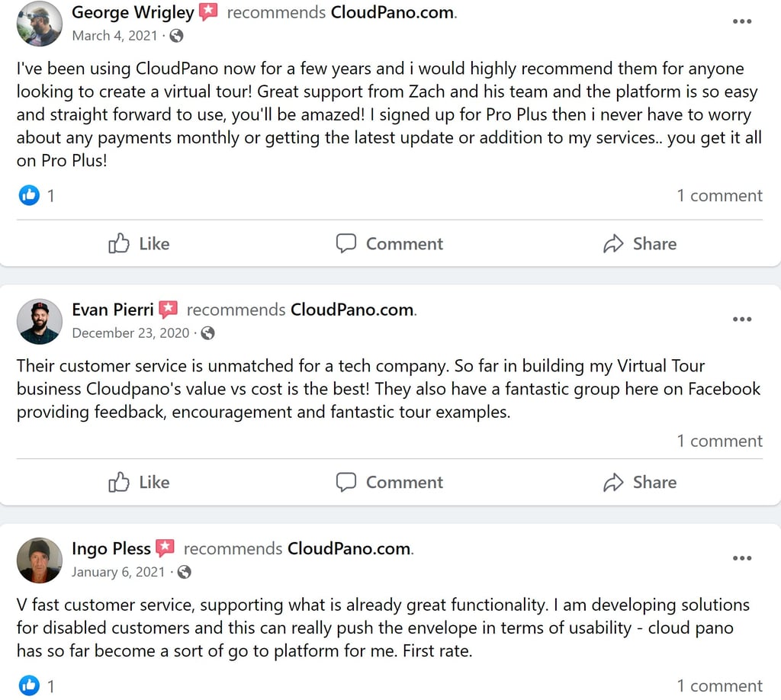Comment on Evan Pierri's post
The image size is (781, 700).
(390, 483)
